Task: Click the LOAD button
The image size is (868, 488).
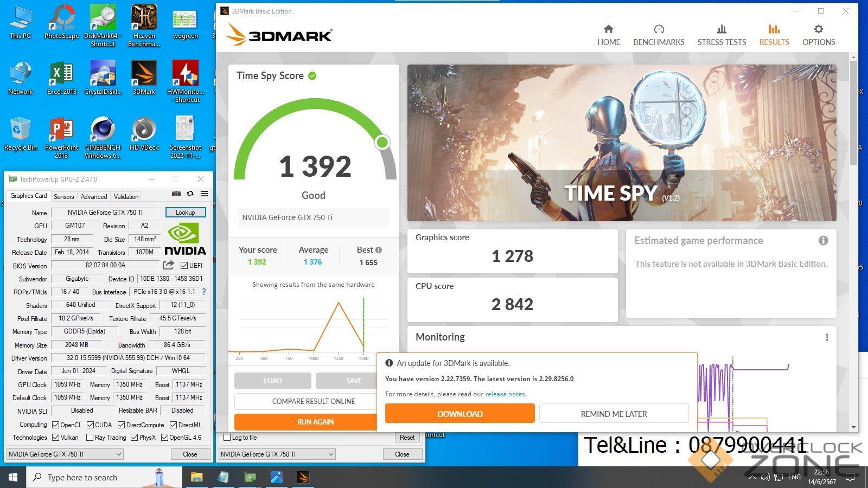Action: coord(272,381)
